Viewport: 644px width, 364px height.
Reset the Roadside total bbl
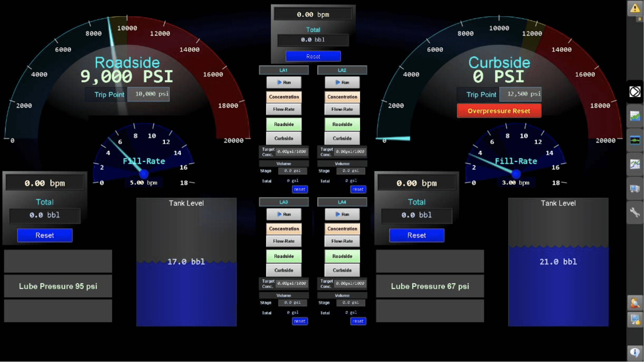click(x=45, y=235)
